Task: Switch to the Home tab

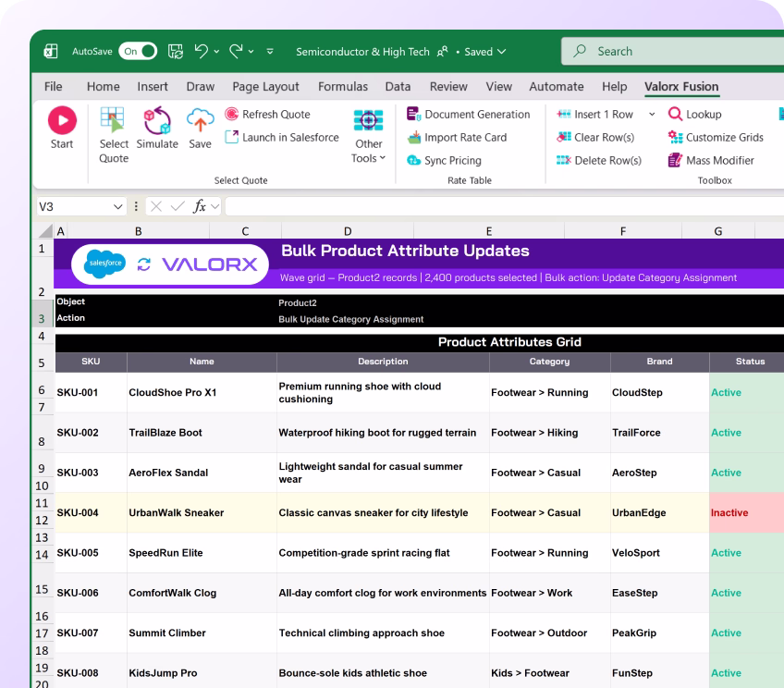Action: point(103,87)
